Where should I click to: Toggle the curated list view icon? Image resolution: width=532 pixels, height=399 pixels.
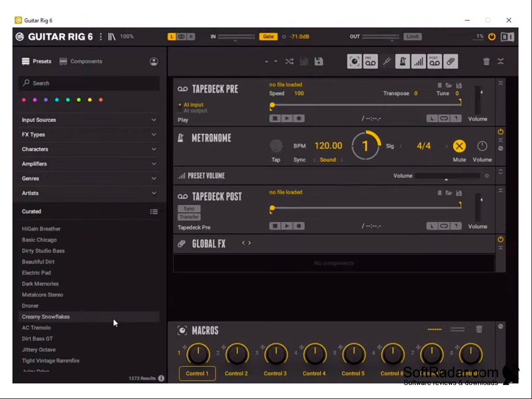point(154,212)
